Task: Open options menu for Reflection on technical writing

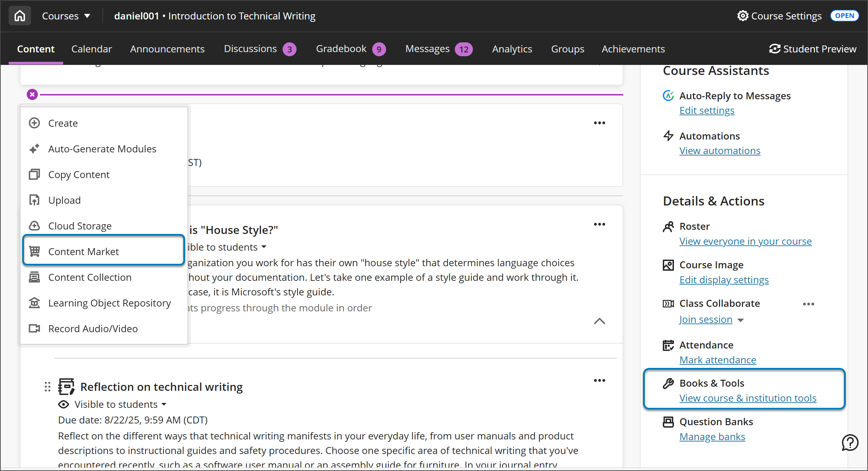Action: (599, 380)
